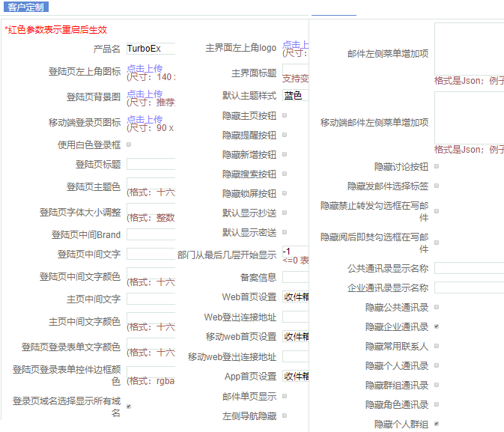
Task: Enable the 默认显示抄送 checkbox
Action: pos(285,213)
